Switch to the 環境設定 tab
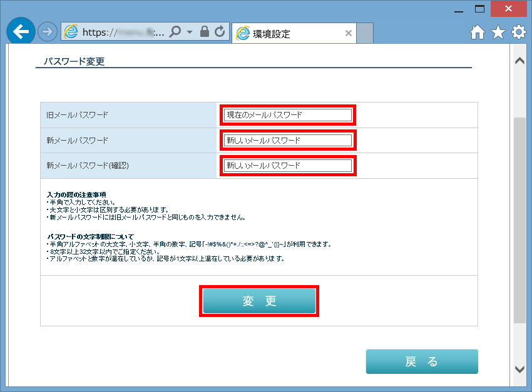Image resolution: width=532 pixels, height=392 pixels. (288, 34)
